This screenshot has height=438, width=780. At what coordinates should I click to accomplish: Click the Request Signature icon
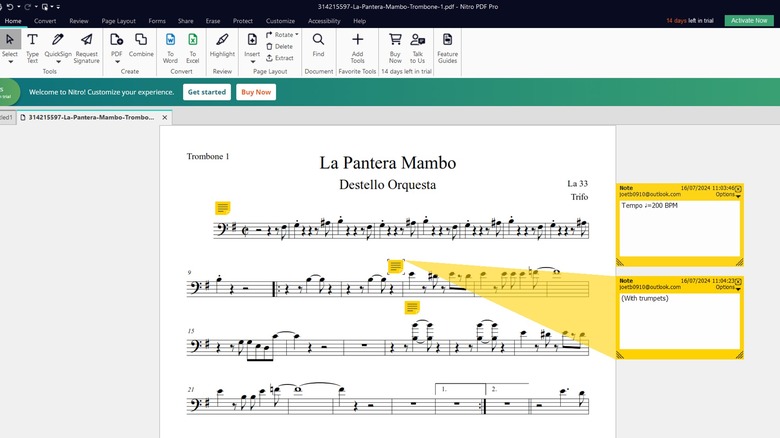(x=87, y=46)
